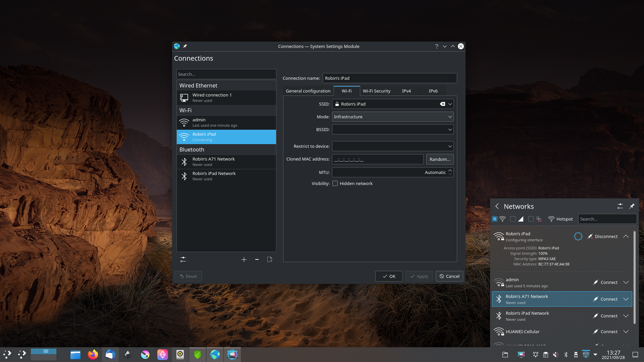This screenshot has width=644, height=362.
Task: Open the clipboard tray icon
Action: 545,354
